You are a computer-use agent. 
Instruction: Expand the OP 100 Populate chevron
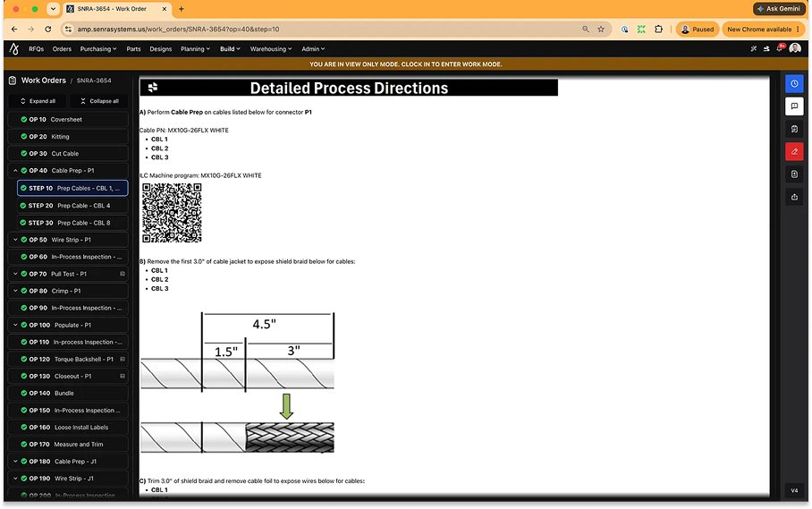15,326
